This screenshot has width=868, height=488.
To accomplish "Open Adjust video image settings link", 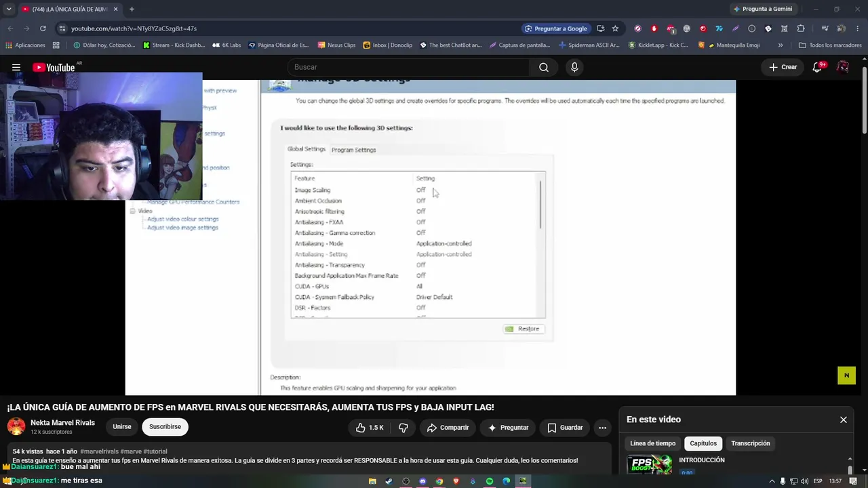I will tap(182, 228).
